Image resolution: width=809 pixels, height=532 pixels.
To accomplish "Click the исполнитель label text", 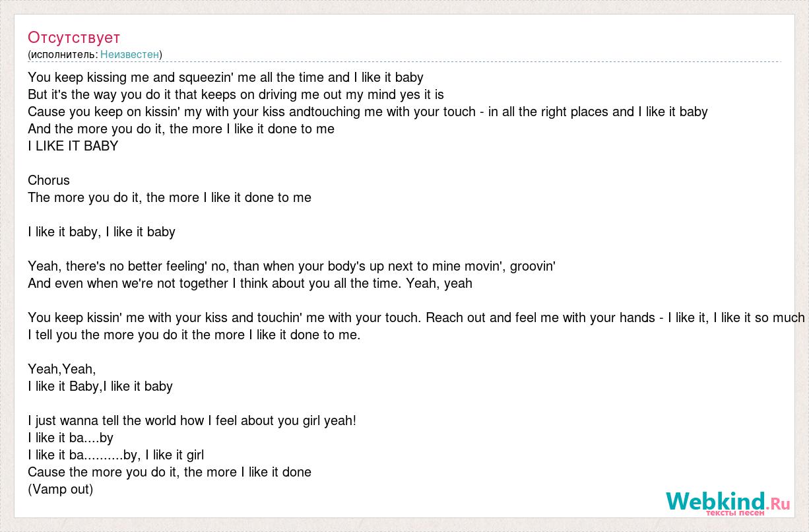I will tap(63, 54).
